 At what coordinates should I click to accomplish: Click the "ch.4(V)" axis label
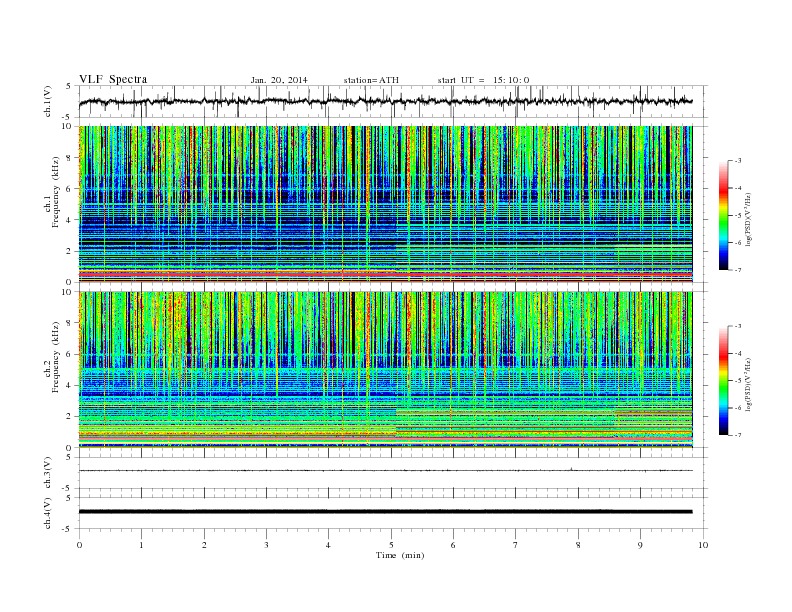48,513
